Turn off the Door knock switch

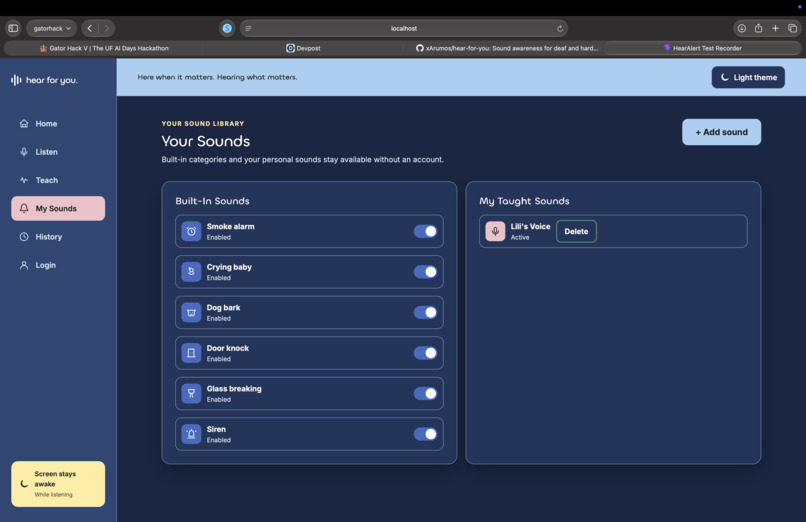tap(426, 353)
